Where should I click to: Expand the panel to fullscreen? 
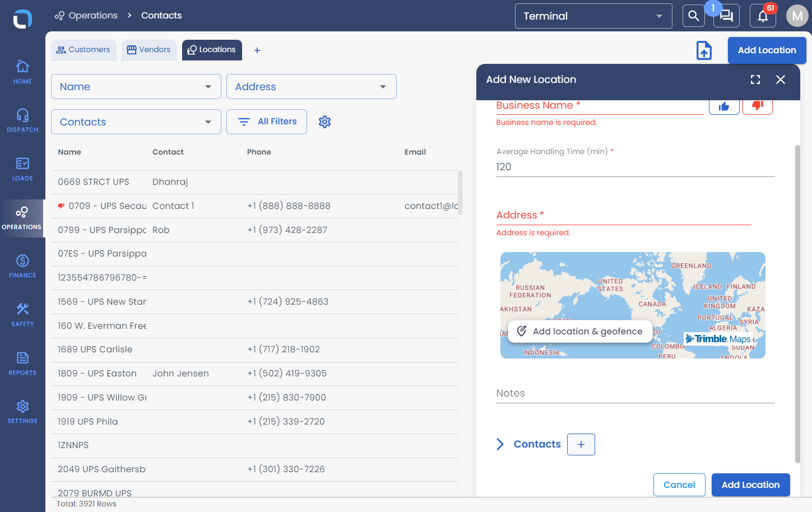pos(755,80)
